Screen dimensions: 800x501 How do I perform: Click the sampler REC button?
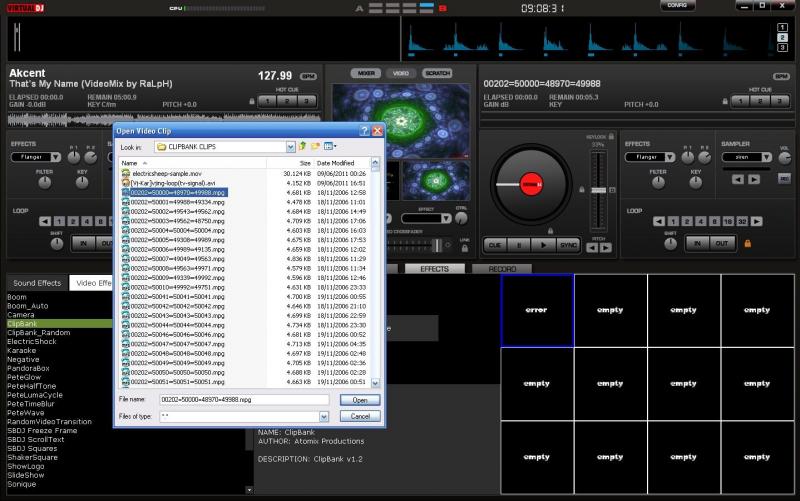click(x=784, y=179)
